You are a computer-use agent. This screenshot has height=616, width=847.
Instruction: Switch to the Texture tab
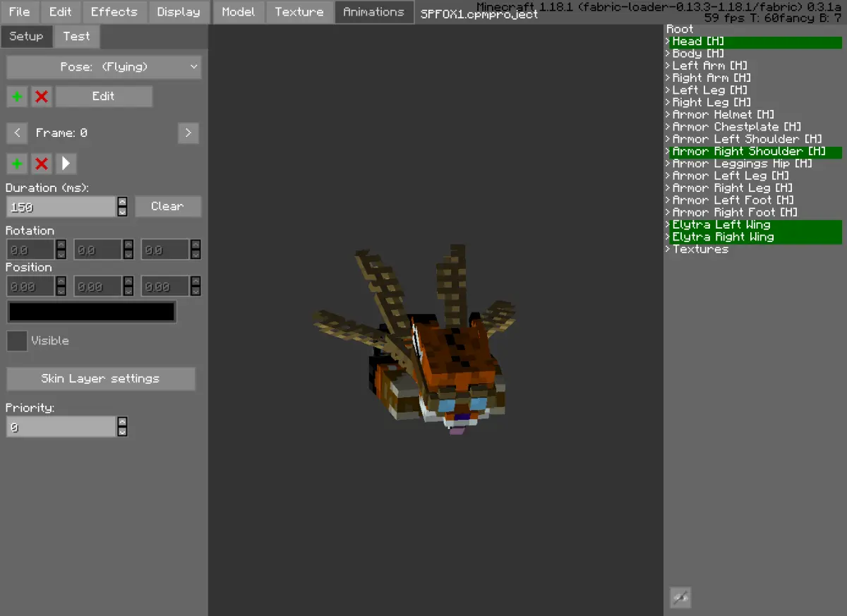coord(299,12)
